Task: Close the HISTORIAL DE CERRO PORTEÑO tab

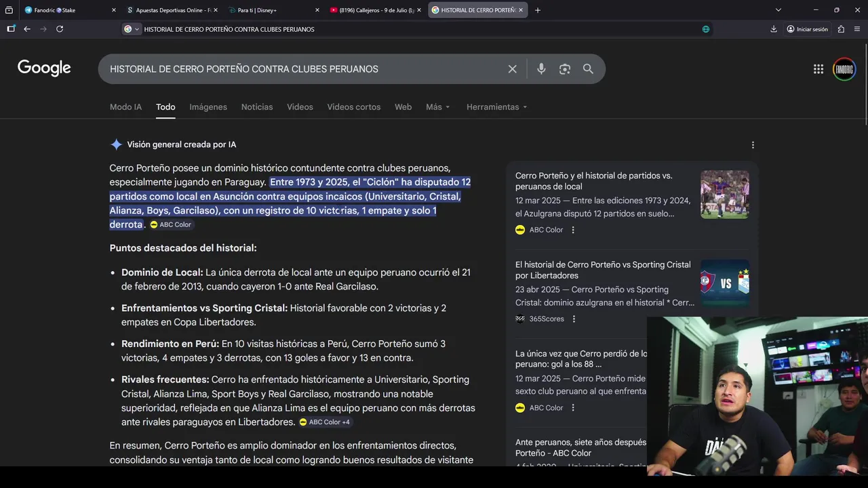Action: coord(521,10)
